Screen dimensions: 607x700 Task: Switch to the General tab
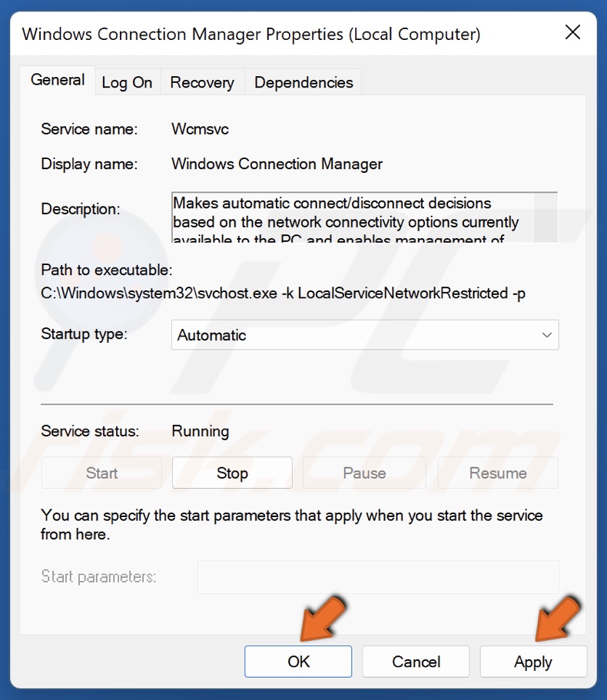[x=58, y=81]
